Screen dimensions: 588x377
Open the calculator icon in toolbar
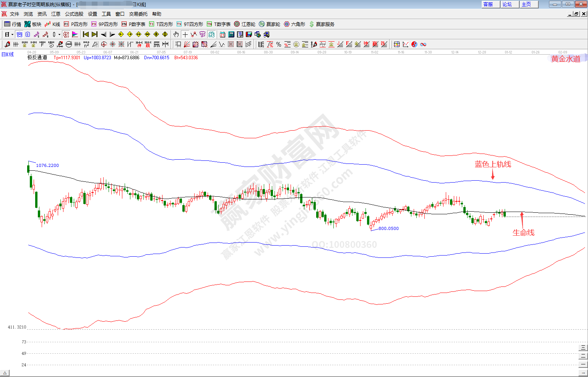[231, 34]
